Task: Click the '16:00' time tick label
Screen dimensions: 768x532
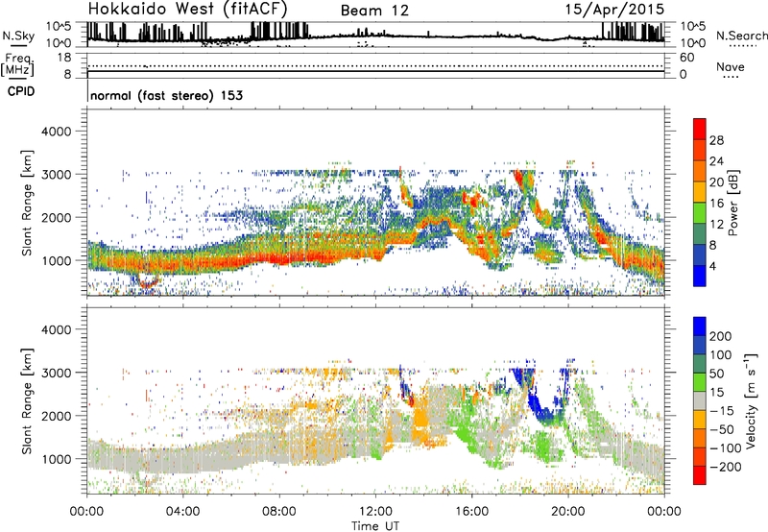Action: pyautogui.click(x=471, y=512)
